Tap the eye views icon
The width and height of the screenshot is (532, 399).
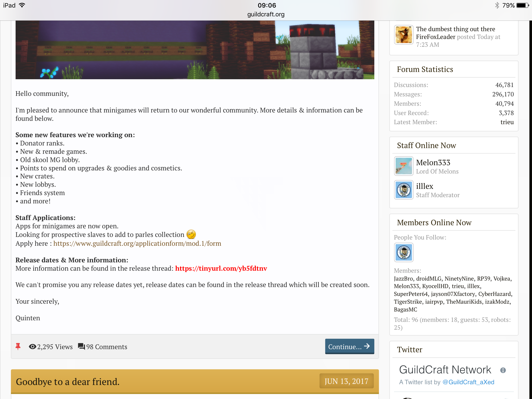pos(32,347)
